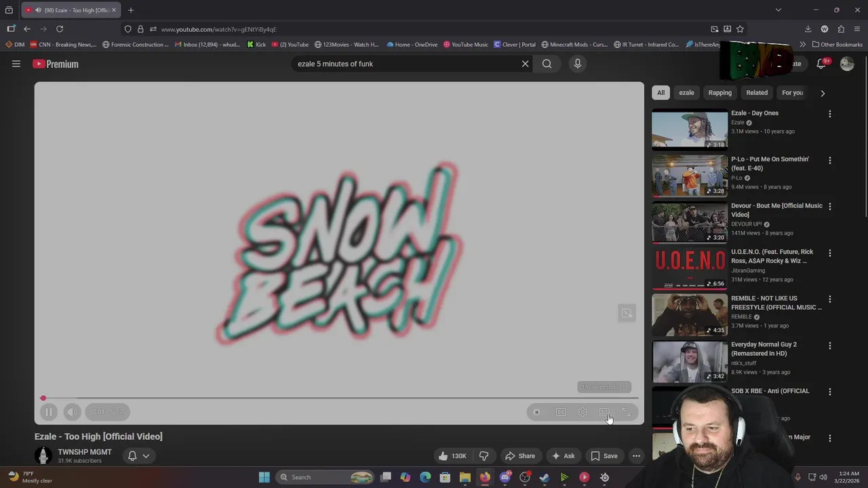This screenshot has height=488, width=868.
Task: Expand the subscription notification bell dropdown
Action: pyautogui.click(x=138, y=456)
